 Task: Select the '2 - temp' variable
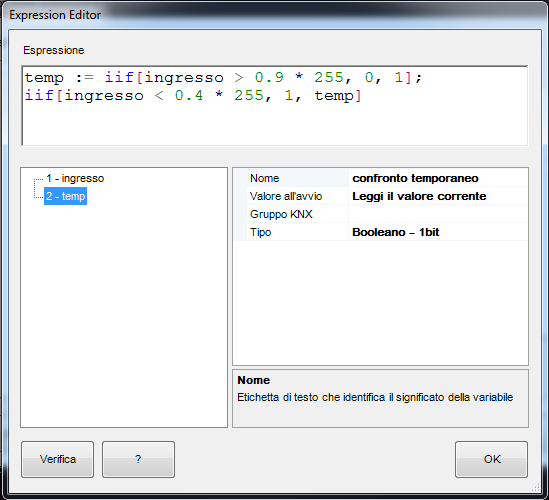pyautogui.click(x=65, y=196)
